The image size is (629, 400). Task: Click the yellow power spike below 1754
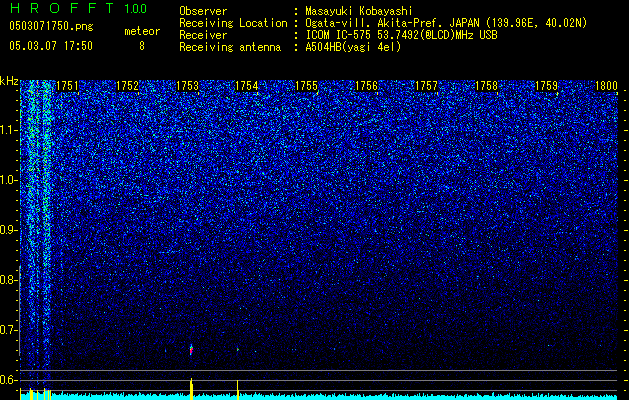(x=238, y=390)
